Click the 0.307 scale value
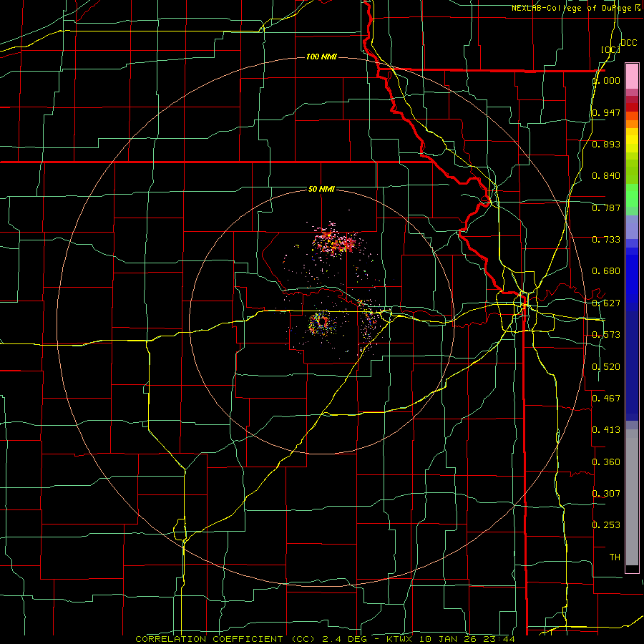Image resolution: width=644 pixels, height=644 pixels. (606, 494)
